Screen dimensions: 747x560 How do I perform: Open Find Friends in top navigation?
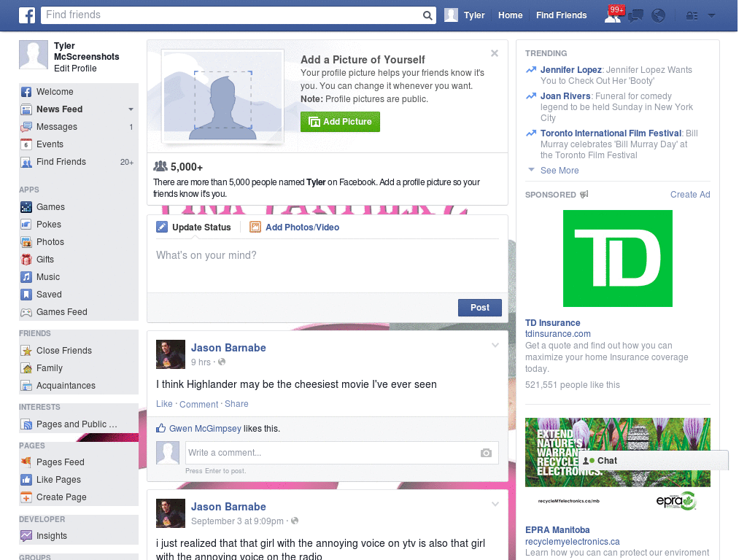[x=561, y=15]
